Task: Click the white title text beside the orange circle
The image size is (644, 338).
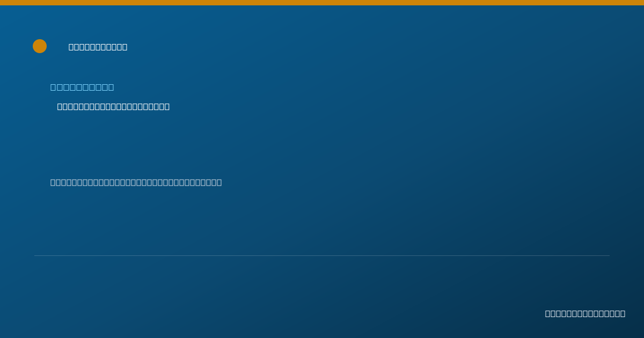Action: 98,47
